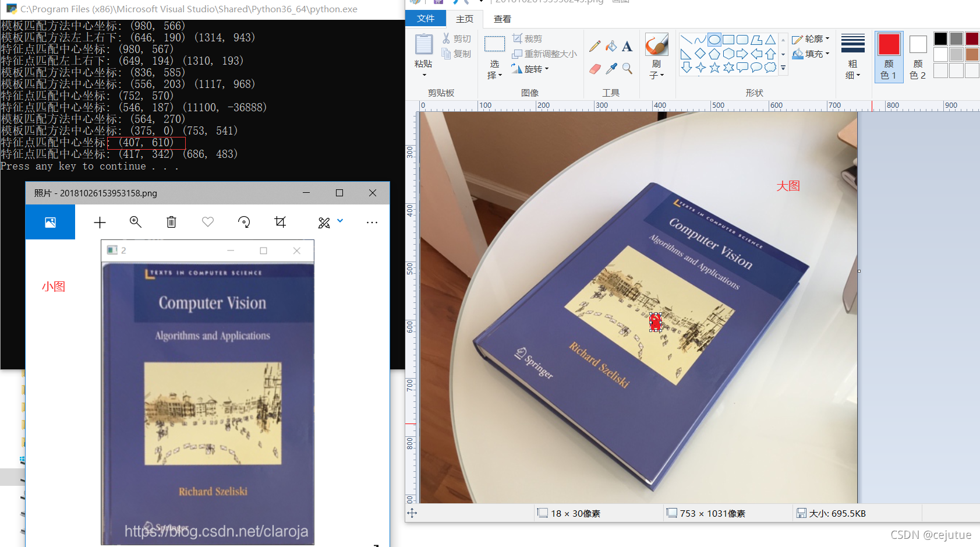Viewport: 980px width, 547px height.
Task: Select the Eraser tool in Paint
Action: coord(595,69)
